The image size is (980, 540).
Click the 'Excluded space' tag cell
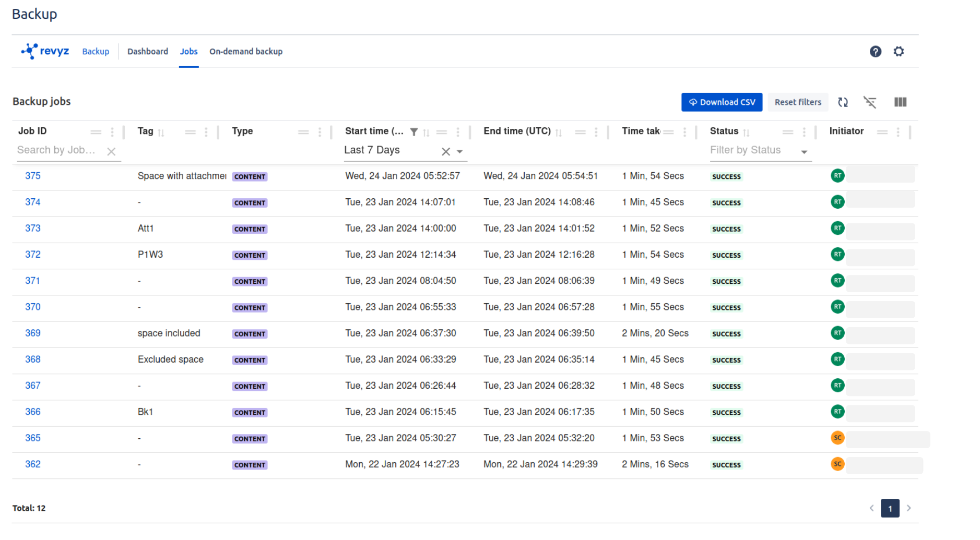click(x=170, y=359)
